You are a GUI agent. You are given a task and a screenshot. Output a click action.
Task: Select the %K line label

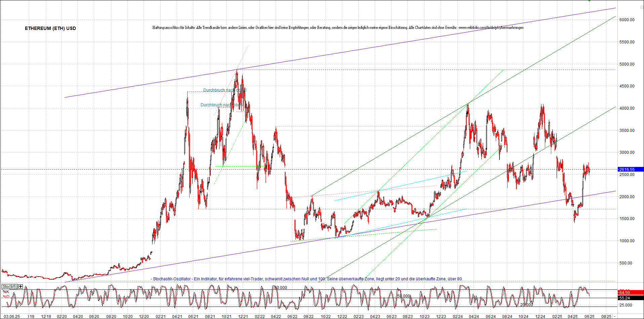click(x=6, y=291)
